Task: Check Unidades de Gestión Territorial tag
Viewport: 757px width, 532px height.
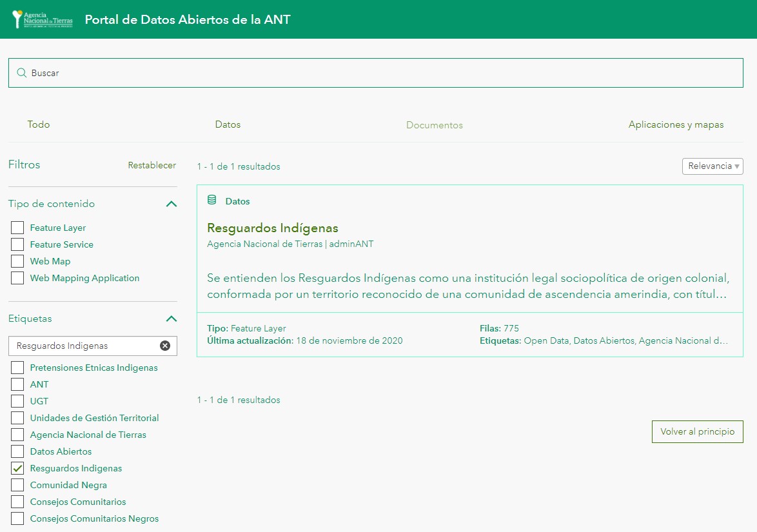Action: [17, 418]
